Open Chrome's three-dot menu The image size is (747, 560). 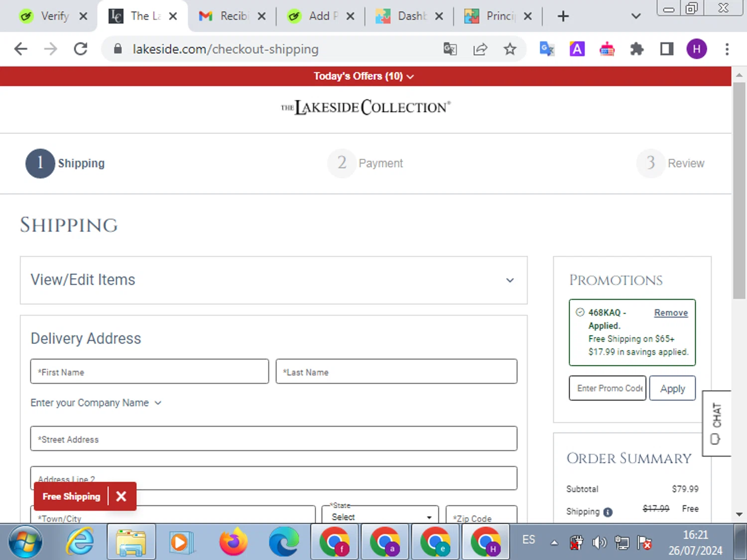(727, 49)
